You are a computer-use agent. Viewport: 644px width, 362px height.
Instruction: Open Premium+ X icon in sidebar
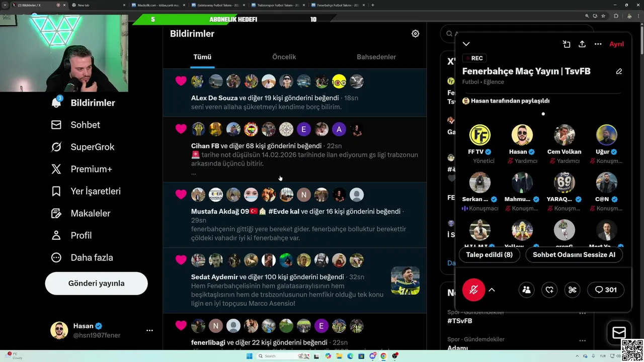[56, 169]
